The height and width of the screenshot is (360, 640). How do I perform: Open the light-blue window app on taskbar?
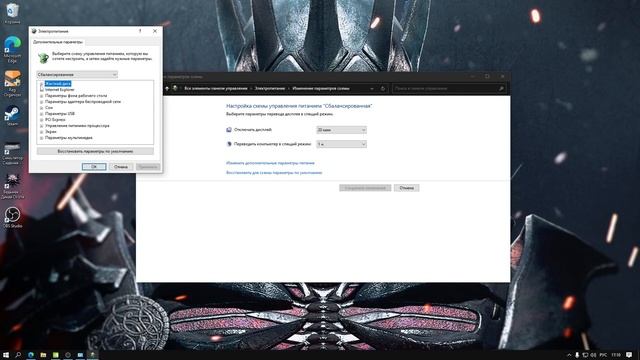point(80,355)
